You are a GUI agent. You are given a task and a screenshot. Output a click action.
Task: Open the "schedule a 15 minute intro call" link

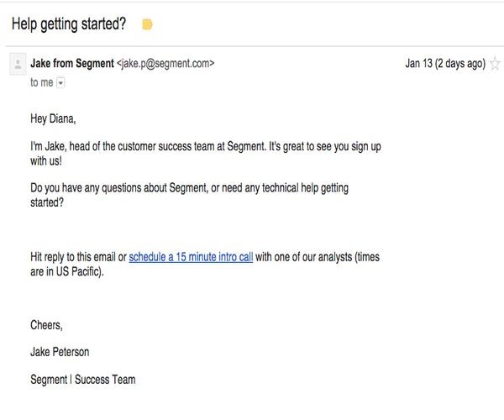pos(191,257)
